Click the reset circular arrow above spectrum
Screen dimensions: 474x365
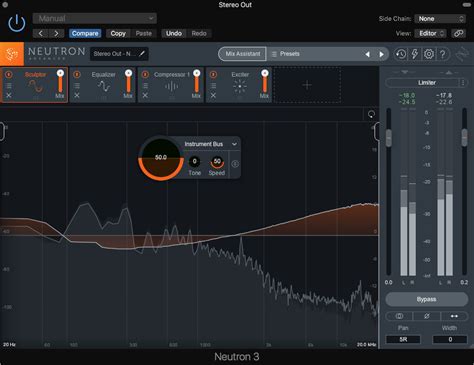coord(371,114)
